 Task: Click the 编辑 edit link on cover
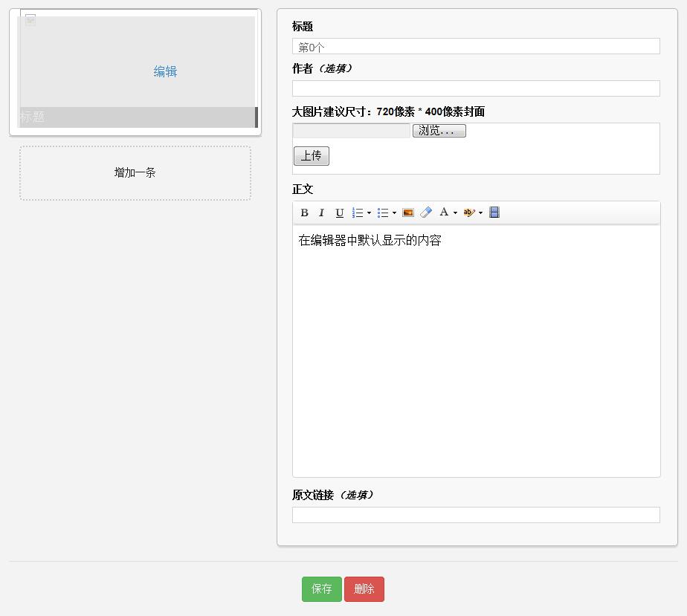click(165, 71)
